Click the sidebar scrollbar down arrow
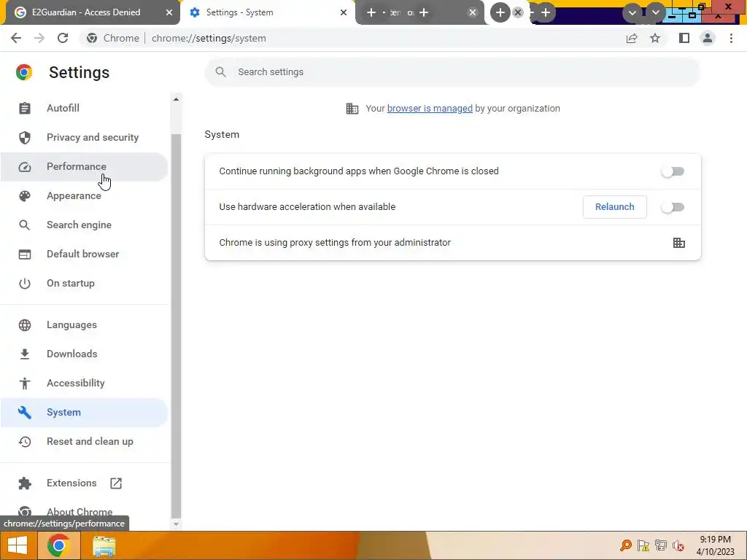Viewport: 747px width, 560px height. coord(176,524)
